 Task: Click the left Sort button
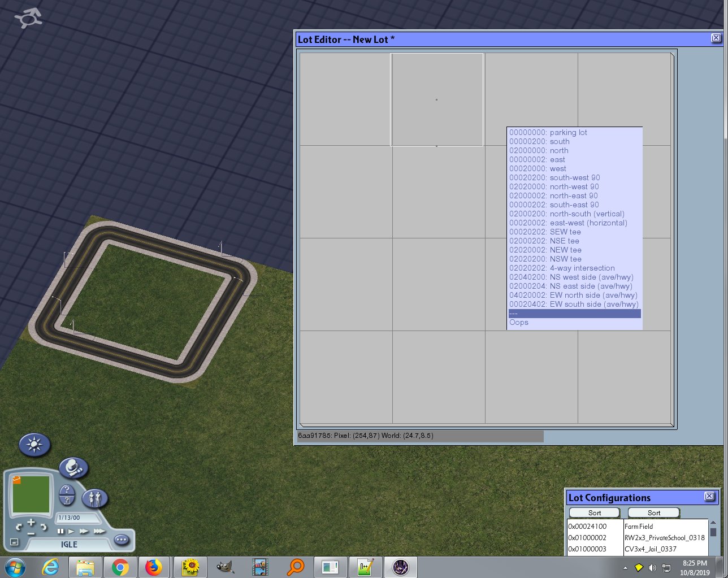click(595, 512)
